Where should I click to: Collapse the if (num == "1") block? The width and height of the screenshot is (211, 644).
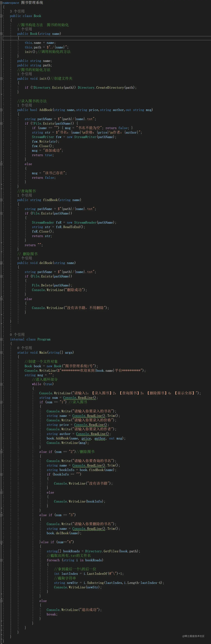click(x=1, y=402)
